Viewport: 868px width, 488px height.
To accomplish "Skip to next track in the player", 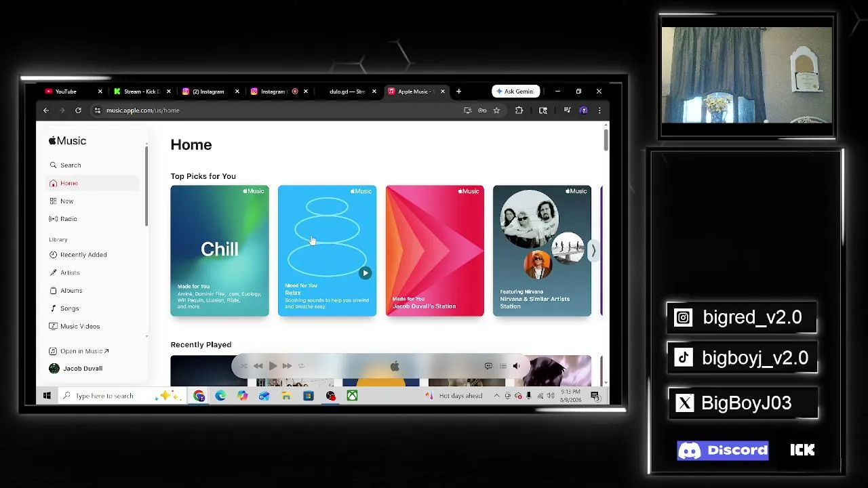I will click(287, 366).
